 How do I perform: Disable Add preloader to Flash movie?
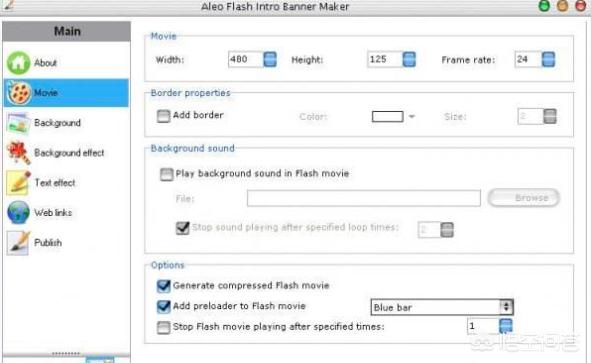point(164,306)
